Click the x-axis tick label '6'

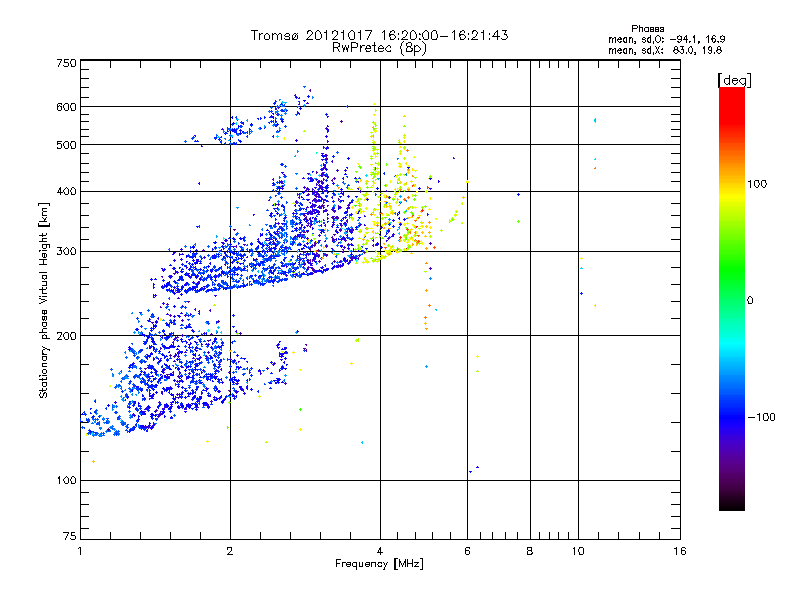point(467,551)
